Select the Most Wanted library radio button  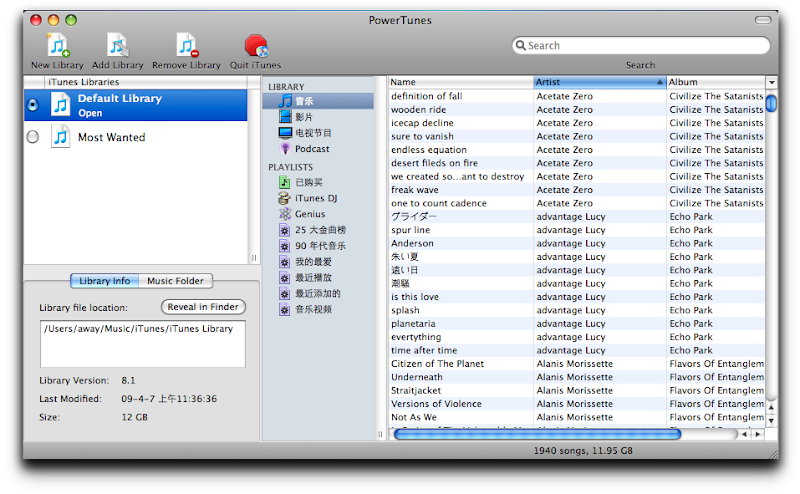[x=33, y=137]
